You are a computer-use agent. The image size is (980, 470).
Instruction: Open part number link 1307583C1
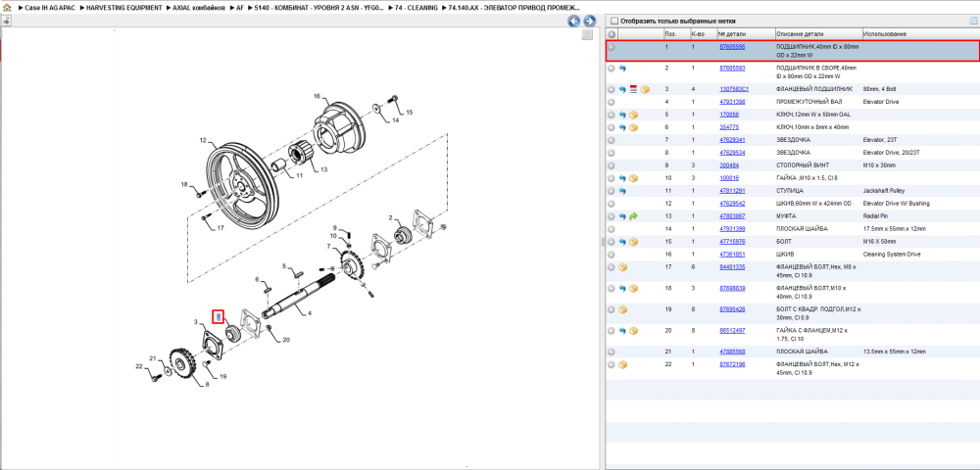point(734,89)
